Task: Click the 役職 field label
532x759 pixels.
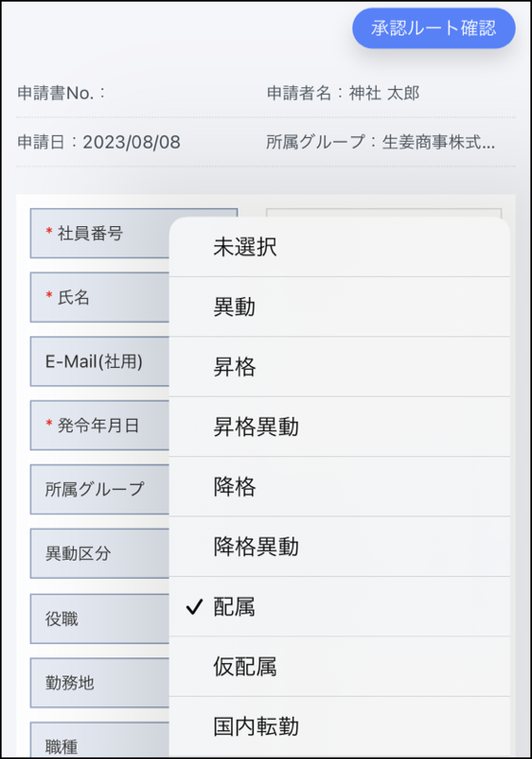Action: [61, 619]
